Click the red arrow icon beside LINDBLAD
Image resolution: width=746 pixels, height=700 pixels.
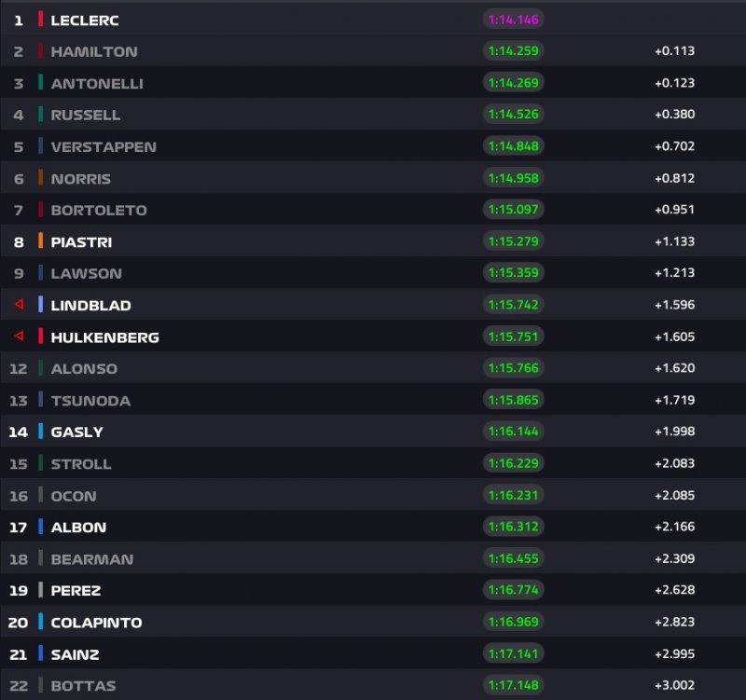point(19,304)
